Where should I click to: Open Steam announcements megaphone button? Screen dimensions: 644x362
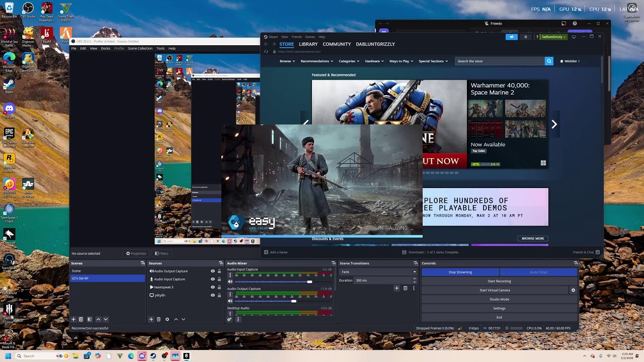coord(512,37)
